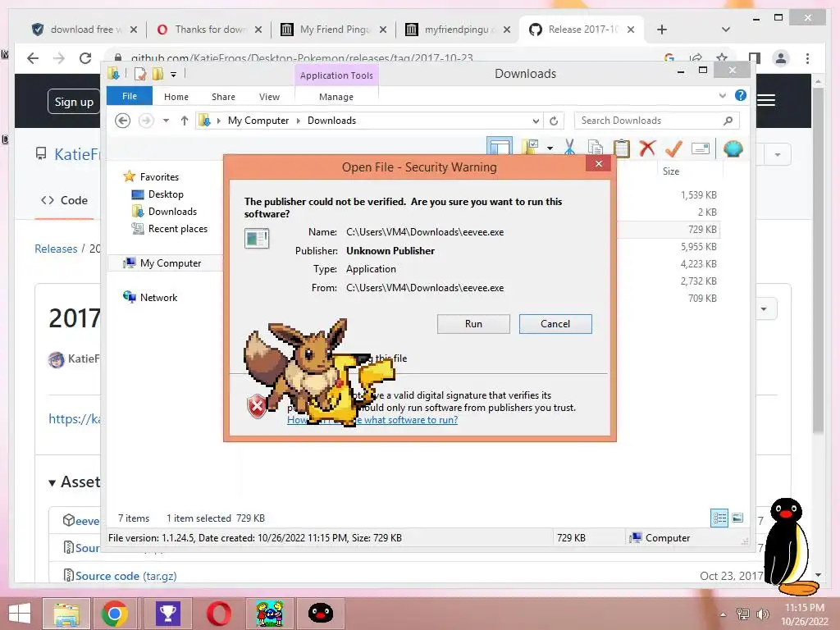Click the 1,539 KB file size entry
Viewport: 840px width, 630px height.
coord(699,195)
